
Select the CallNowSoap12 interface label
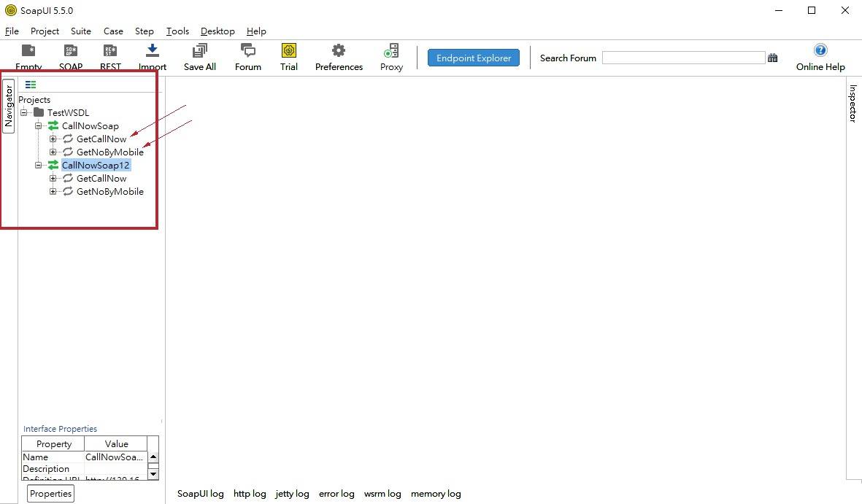pyautogui.click(x=96, y=165)
